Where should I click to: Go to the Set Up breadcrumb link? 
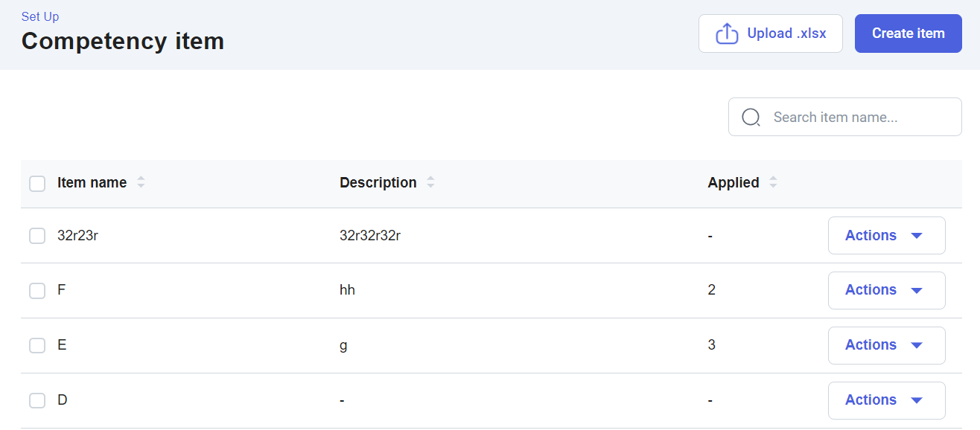[40, 16]
